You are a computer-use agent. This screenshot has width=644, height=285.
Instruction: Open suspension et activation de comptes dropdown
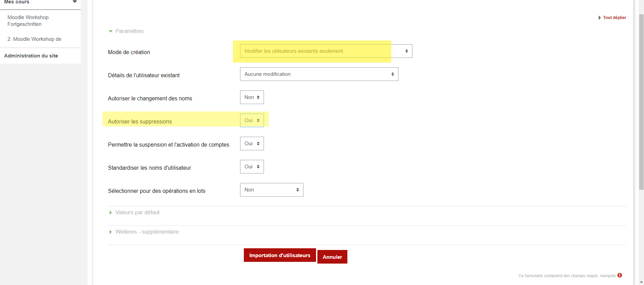pyautogui.click(x=252, y=144)
